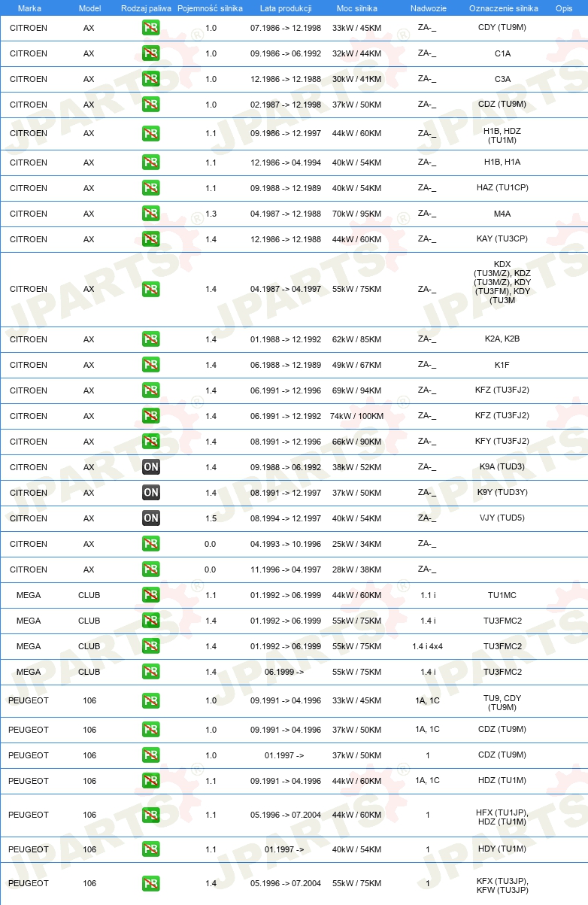Select petrol icon in Citroen AX CDZ (TU9M) row
Image resolution: width=588 pixels, height=905 pixels.
[151, 105]
